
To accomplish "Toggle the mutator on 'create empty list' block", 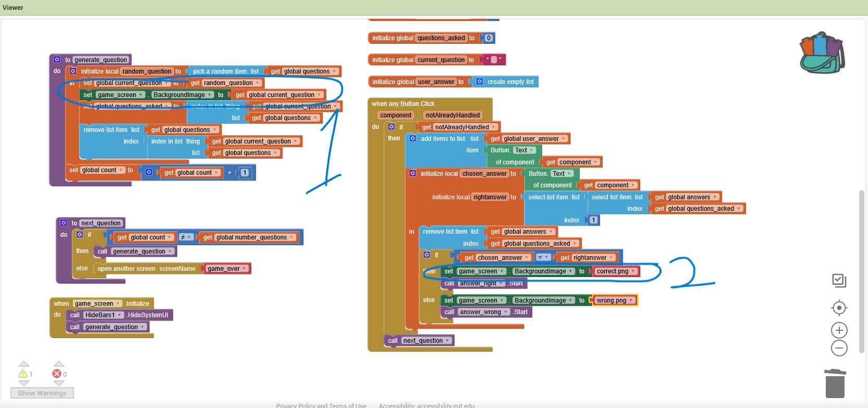I will (x=480, y=81).
